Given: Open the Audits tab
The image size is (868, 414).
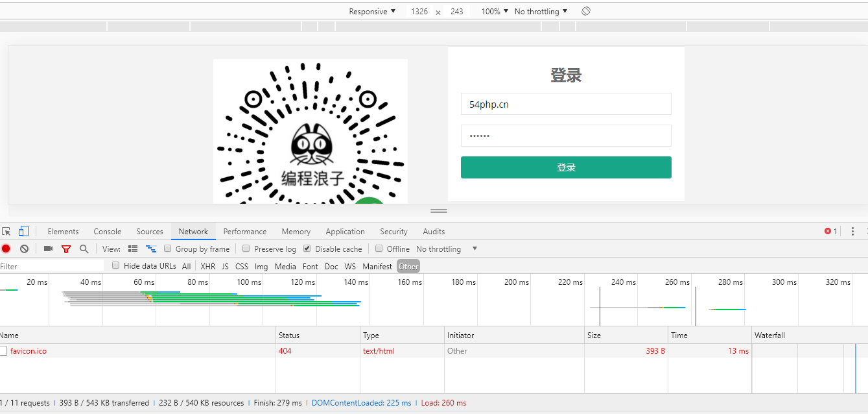Looking at the screenshot, I should (x=434, y=231).
